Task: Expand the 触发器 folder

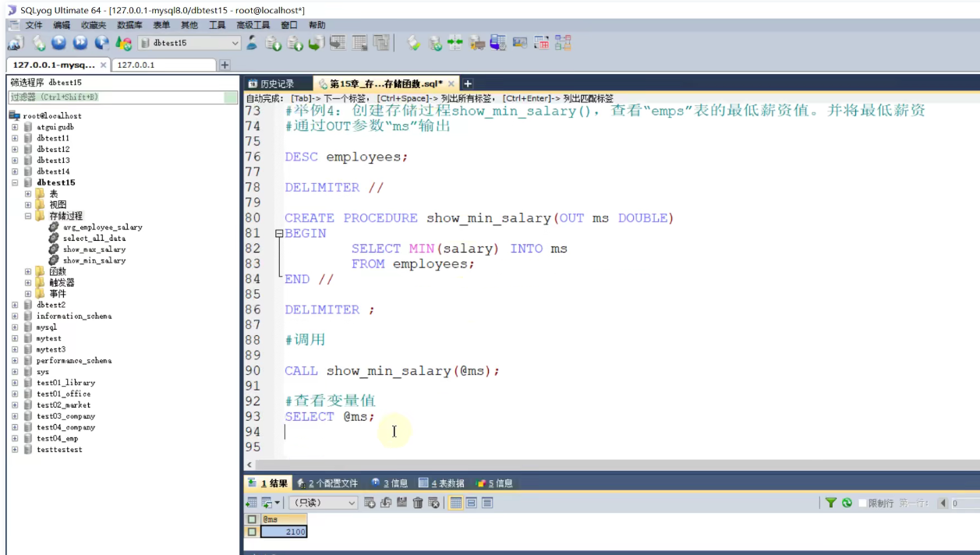Action: [28, 283]
